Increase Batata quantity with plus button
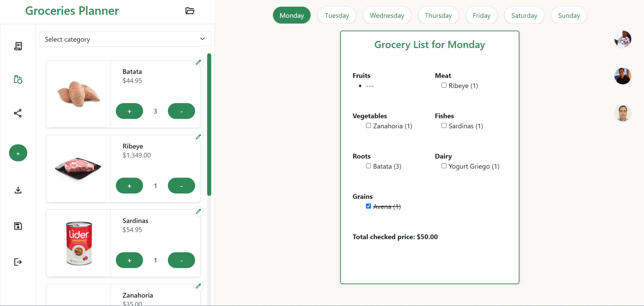Screen dimensions: 644x306 [129, 111]
